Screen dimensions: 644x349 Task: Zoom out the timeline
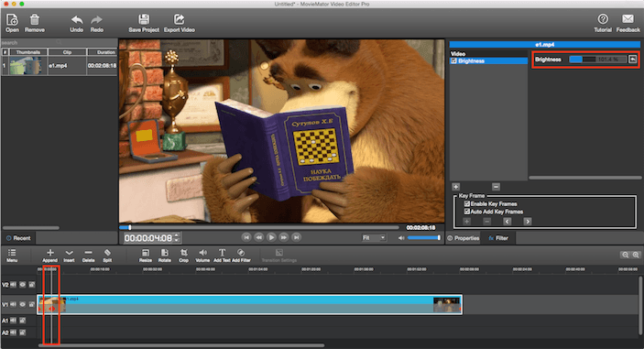[625, 255]
